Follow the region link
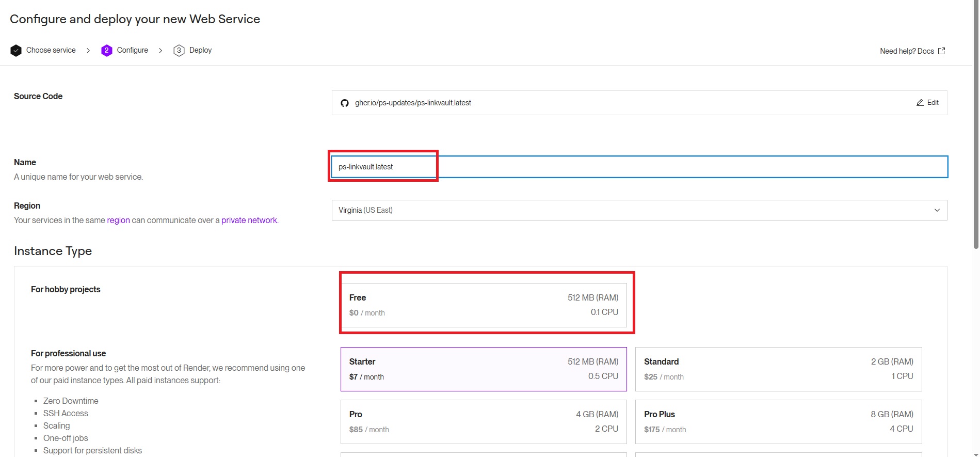 [x=118, y=220]
